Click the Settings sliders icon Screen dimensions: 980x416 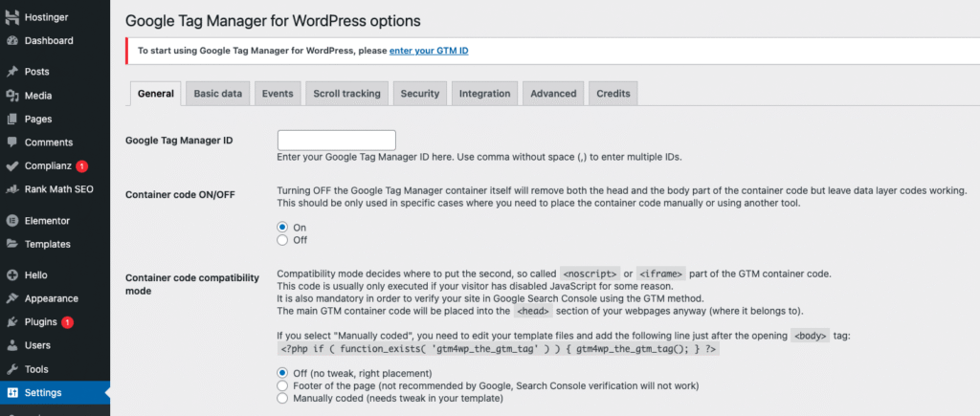tap(12, 393)
